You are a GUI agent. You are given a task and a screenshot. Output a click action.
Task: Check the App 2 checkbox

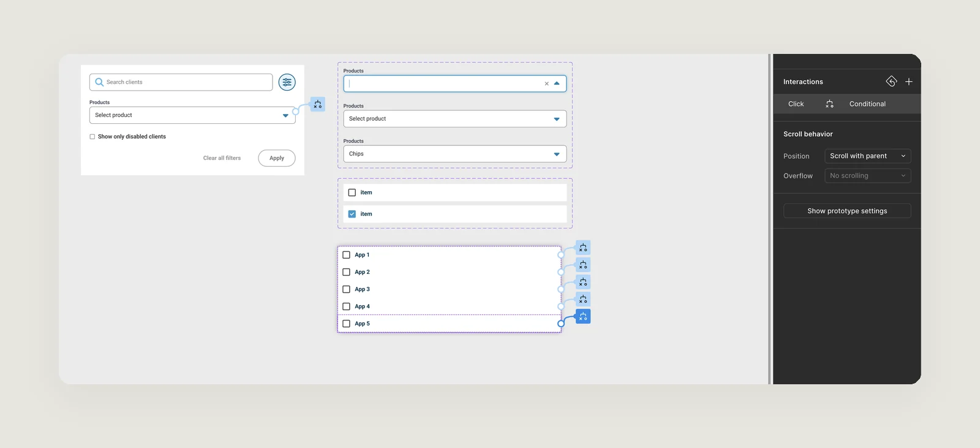(x=347, y=272)
